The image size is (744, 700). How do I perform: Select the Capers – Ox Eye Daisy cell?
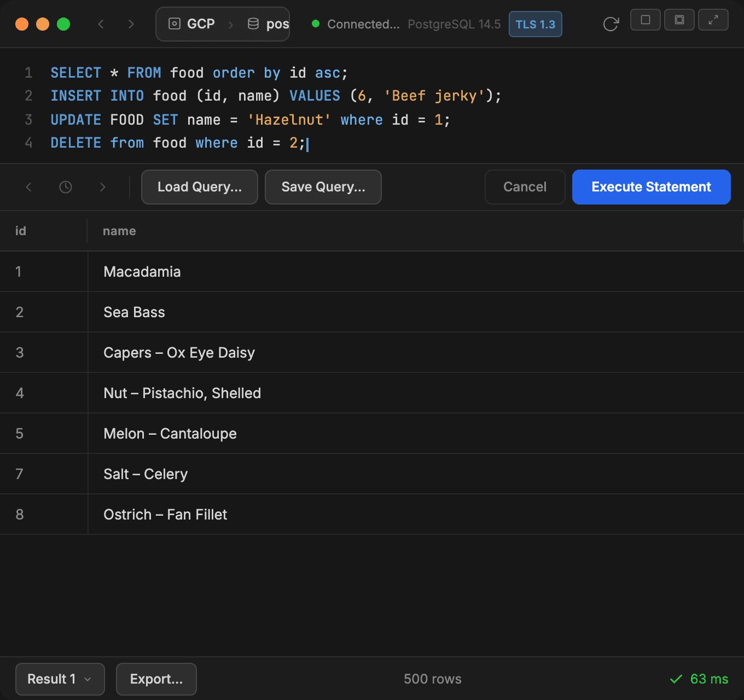click(x=416, y=353)
